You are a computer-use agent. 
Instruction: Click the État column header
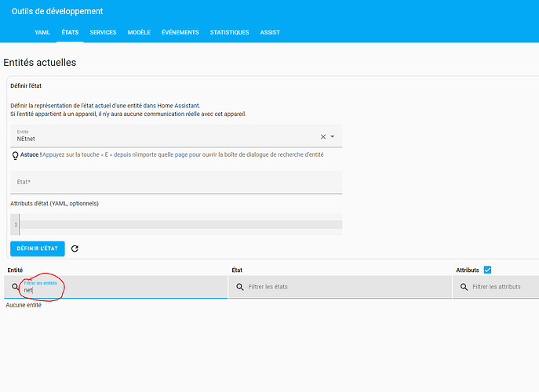point(237,270)
